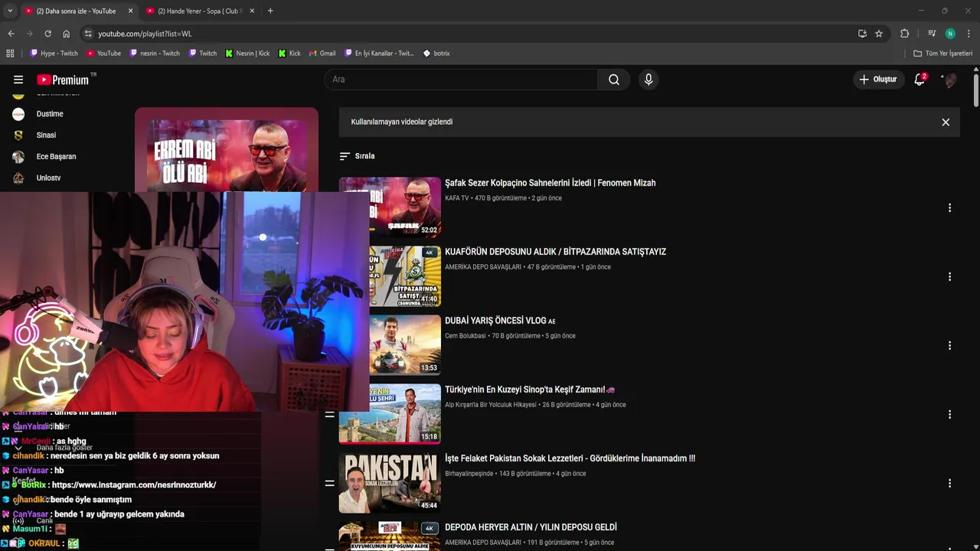The image size is (980, 551).
Task: Go back in browser history
Action: 11,34
